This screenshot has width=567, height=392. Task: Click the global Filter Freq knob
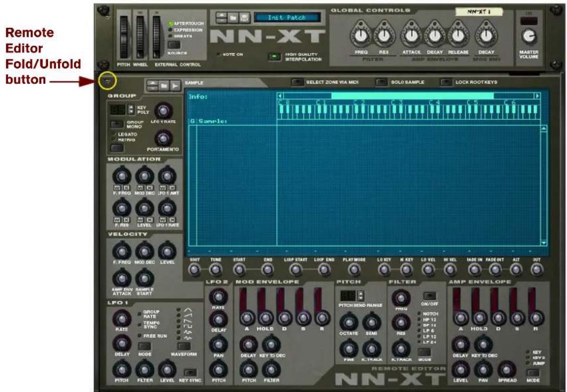click(x=361, y=35)
